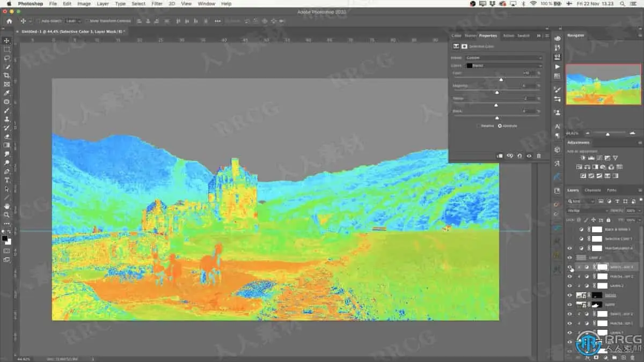Select the Absolute radio button

[x=500, y=125]
